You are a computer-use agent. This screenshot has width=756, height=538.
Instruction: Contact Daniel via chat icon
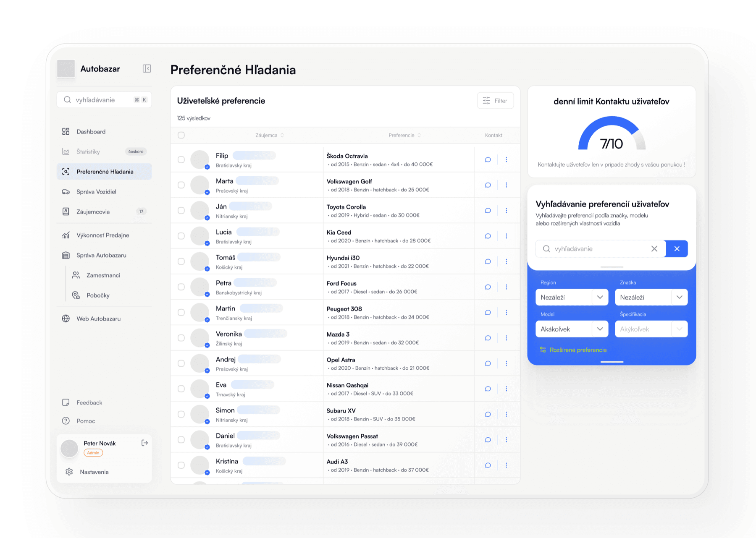[488, 440]
